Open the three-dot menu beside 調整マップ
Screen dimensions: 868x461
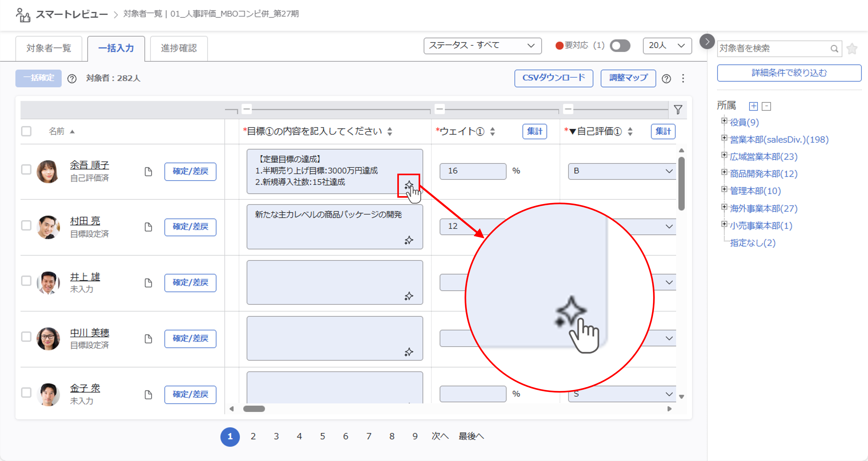[x=683, y=78]
